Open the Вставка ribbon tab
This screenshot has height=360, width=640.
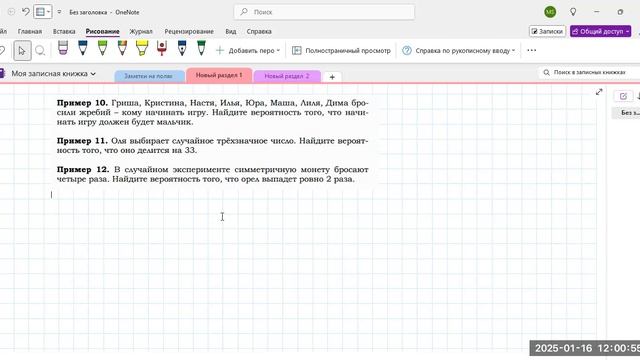pos(64,31)
